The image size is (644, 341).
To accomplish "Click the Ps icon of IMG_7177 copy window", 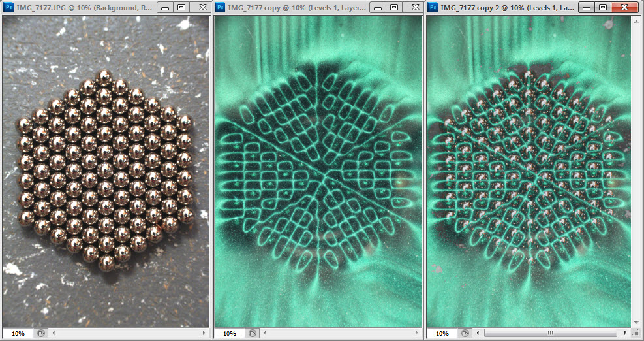I will tap(220, 7).
